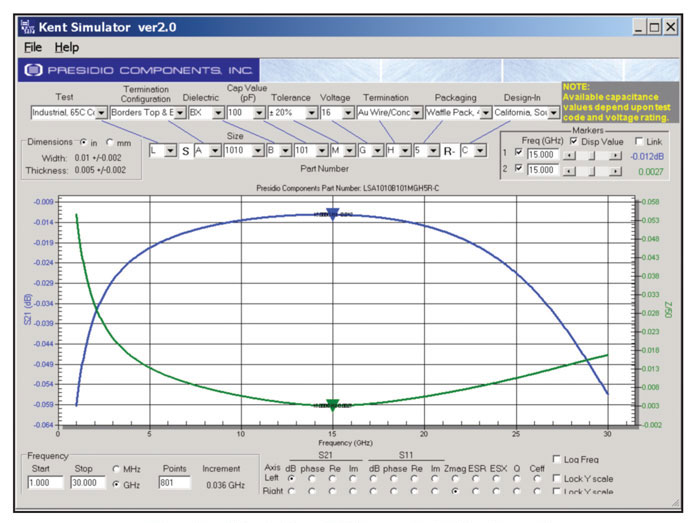Viewport: 700px width, 523px height.
Task: Click the Points input field
Action: pyautogui.click(x=175, y=483)
